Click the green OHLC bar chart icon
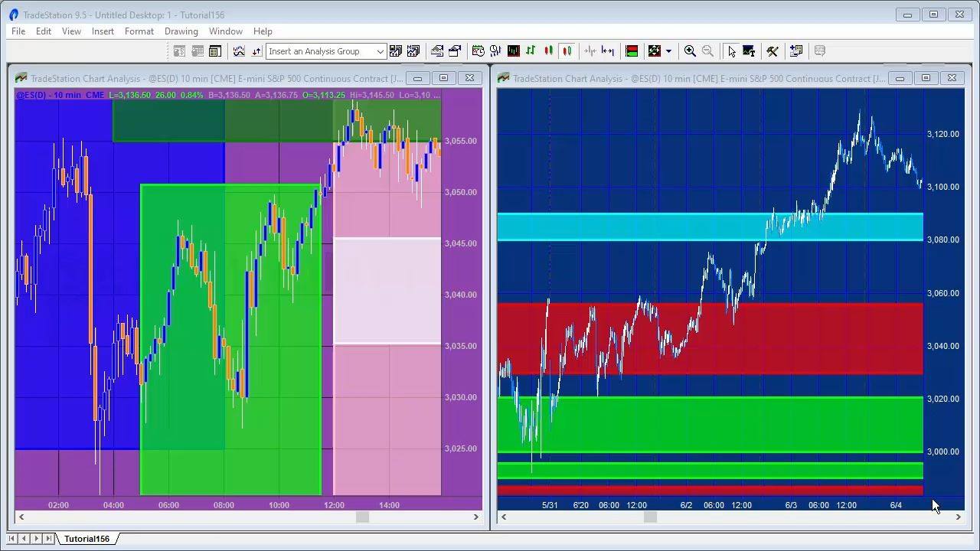This screenshot has width=980, height=551. tap(531, 51)
